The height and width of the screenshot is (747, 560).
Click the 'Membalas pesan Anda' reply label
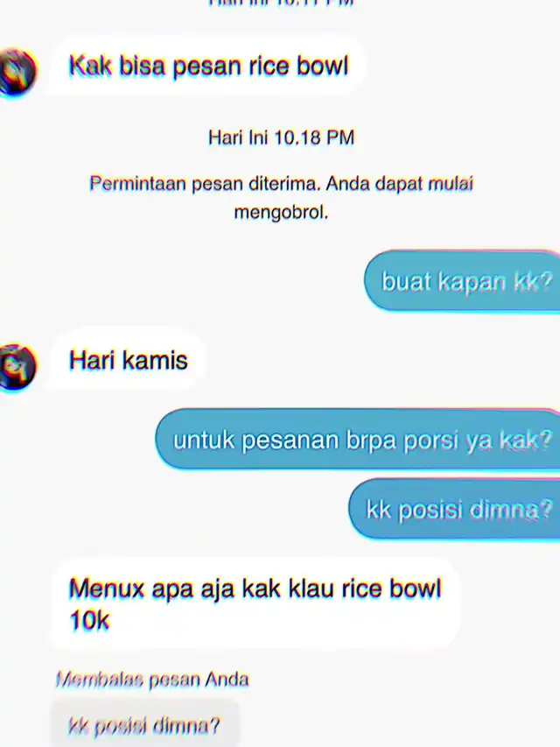tap(152, 680)
